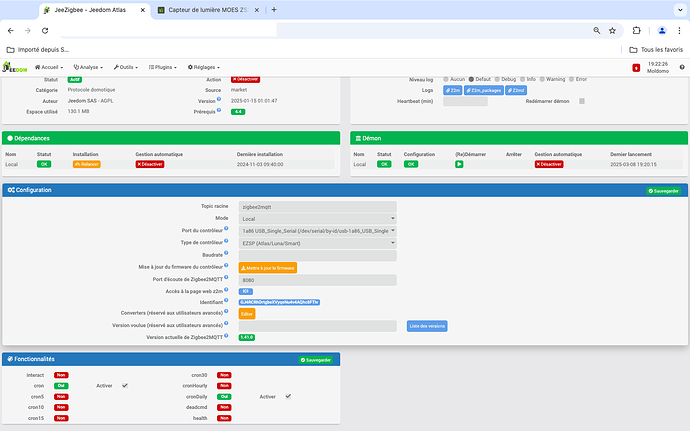Image resolution: width=690 pixels, height=431 pixels.
Task: Open the Accueil menu
Action: coord(49,67)
